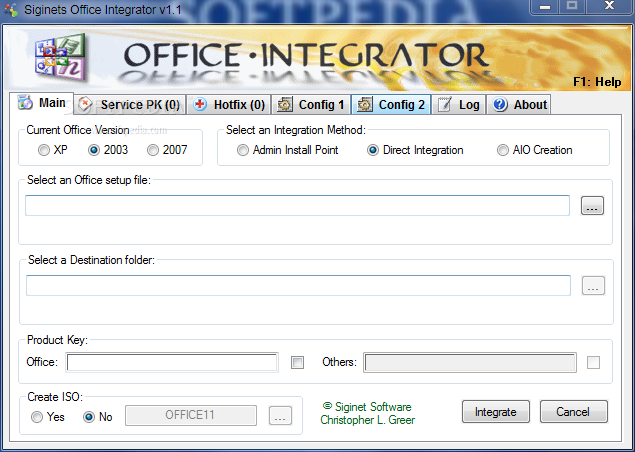Close the Siginets Office Integrator window
This screenshot has width=635, height=452.
609,7
